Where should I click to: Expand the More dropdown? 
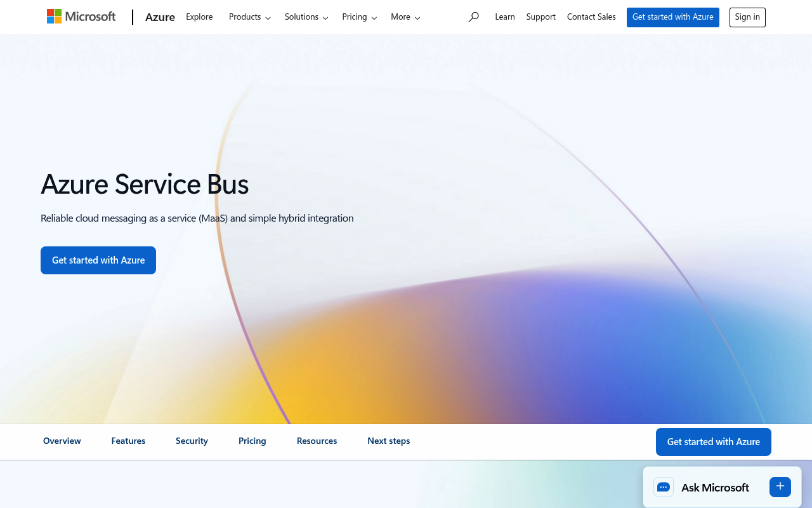click(405, 17)
